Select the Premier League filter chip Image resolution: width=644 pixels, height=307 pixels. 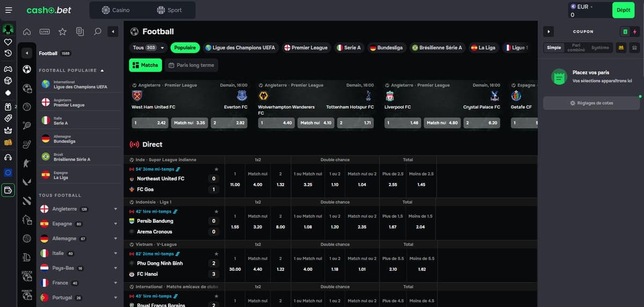(306, 48)
